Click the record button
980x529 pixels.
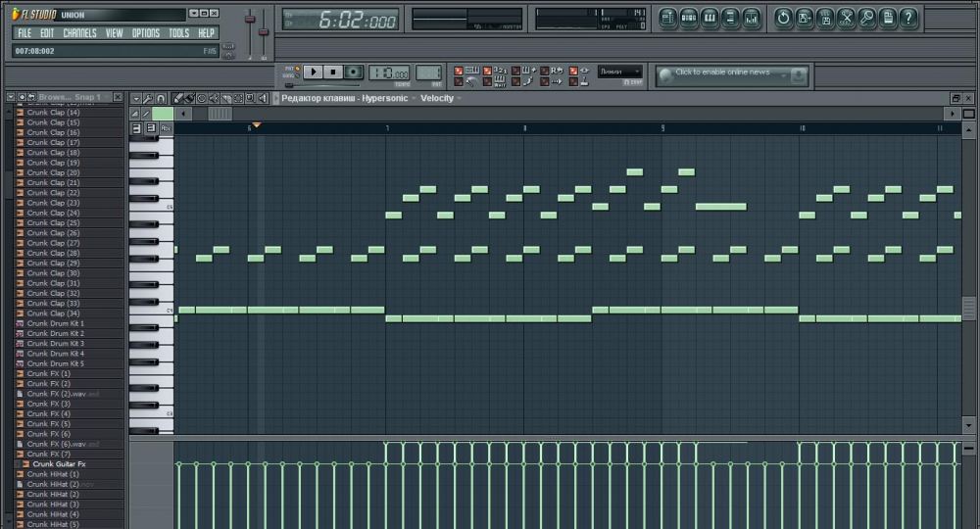(x=353, y=72)
